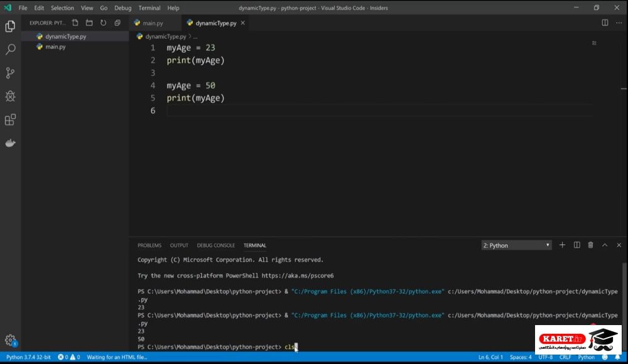Select the dynamicType.py editor tab
The height and width of the screenshot is (364, 628).
coord(215,23)
